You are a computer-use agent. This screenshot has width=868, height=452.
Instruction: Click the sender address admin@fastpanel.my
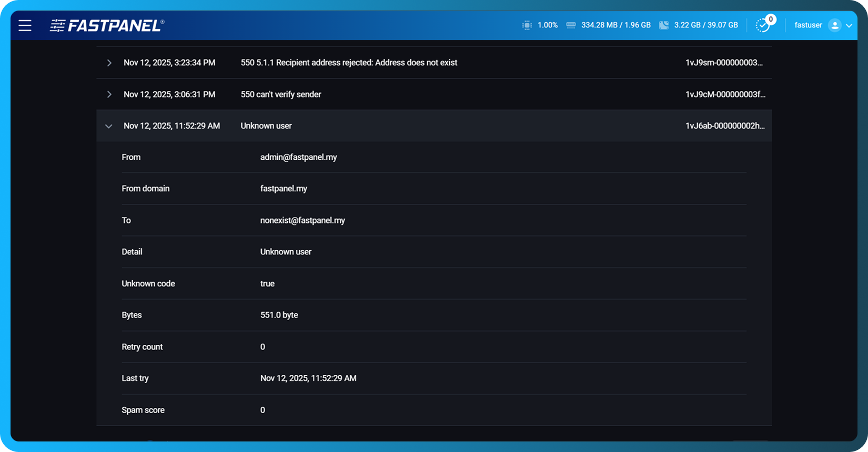(x=298, y=157)
